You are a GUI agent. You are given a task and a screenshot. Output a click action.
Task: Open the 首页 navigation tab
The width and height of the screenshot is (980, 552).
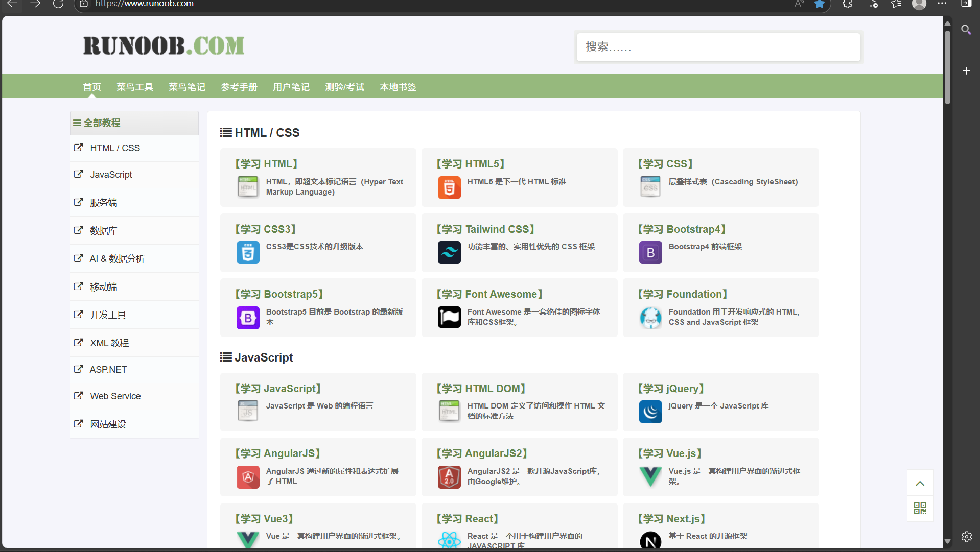click(x=92, y=87)
